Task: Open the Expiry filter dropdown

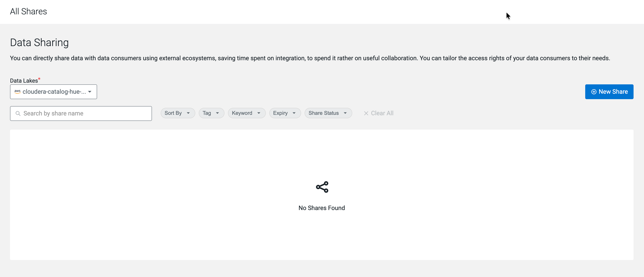Action: pyautogui.click(x=280, y=113)
